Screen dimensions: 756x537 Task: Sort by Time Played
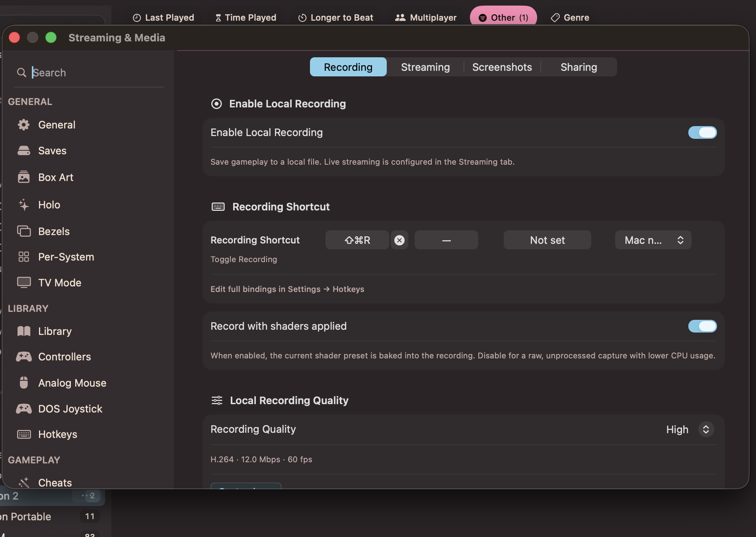point(246,18)
